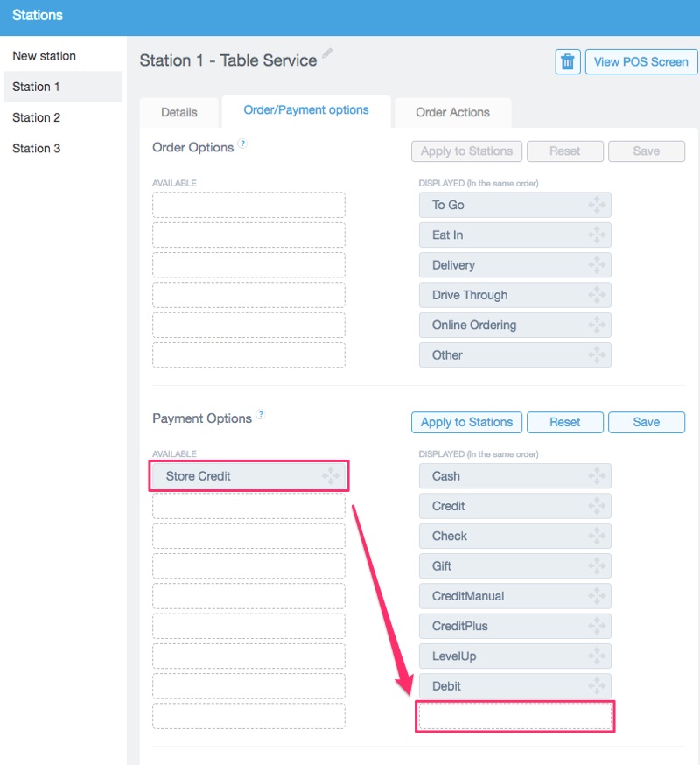Click the empty displayed slot below Debit
Viewport: 700px width, 765px height.
(514, 716)
